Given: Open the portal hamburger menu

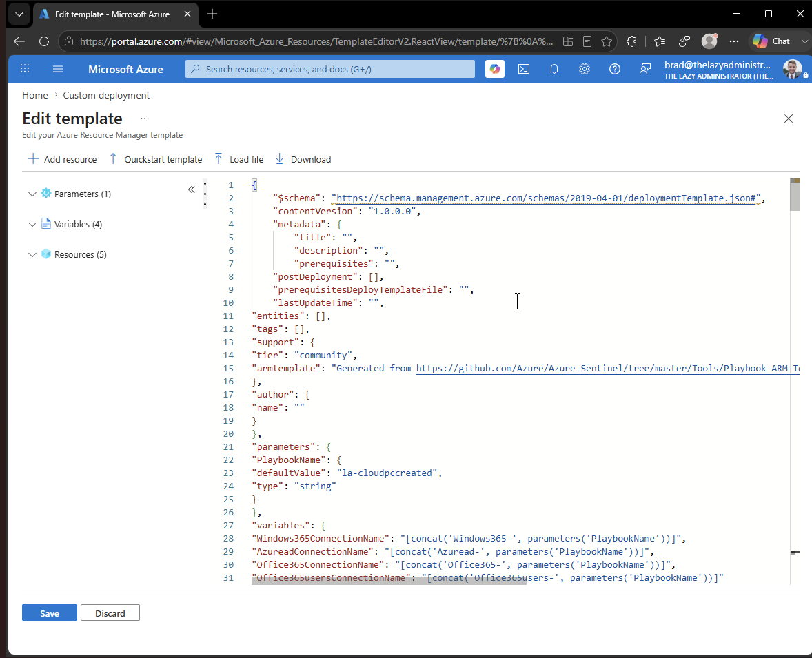Looking at the screenshot, I should [x=58, y=69].
